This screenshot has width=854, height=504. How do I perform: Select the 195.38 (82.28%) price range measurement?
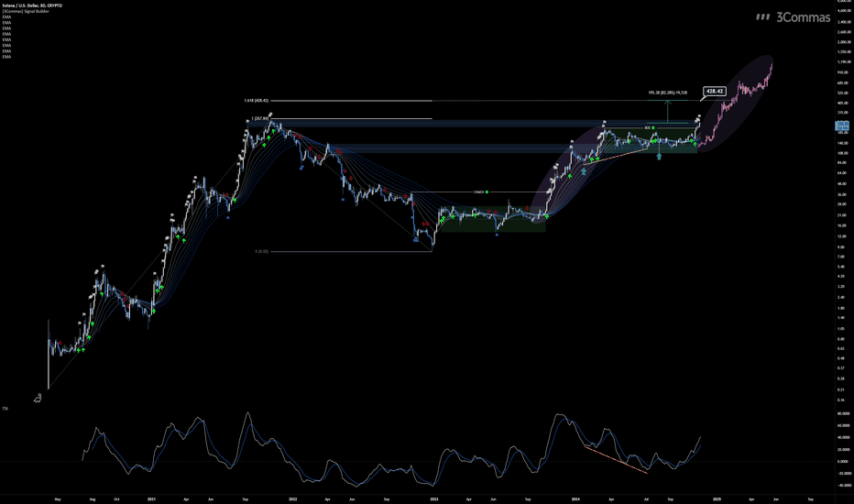(x=667, y=93)
